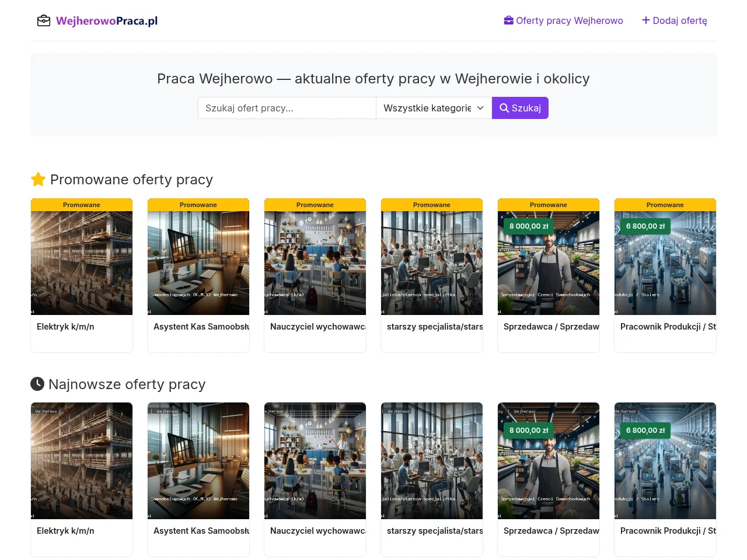Open the Asystent Kas image in Najnowsze
Image resolution: width=747 pixels, height=560 pixels.
coord(198,461)
